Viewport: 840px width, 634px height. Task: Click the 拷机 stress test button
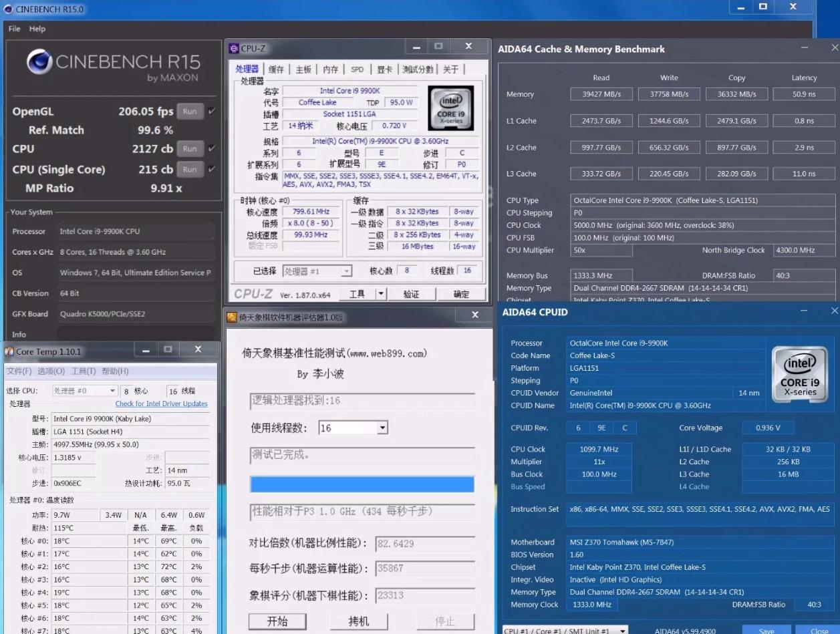coord(359,621)
